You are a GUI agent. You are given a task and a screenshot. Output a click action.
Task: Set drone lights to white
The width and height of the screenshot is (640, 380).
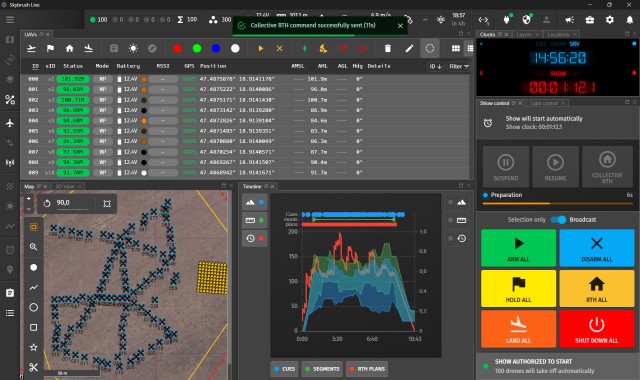(x=235, y=49)
